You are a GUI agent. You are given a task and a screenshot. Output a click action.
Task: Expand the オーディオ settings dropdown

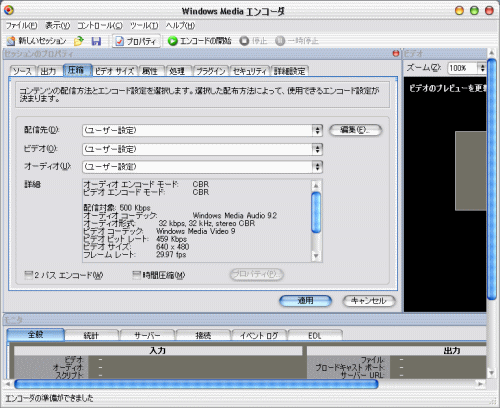pos(317,167)
